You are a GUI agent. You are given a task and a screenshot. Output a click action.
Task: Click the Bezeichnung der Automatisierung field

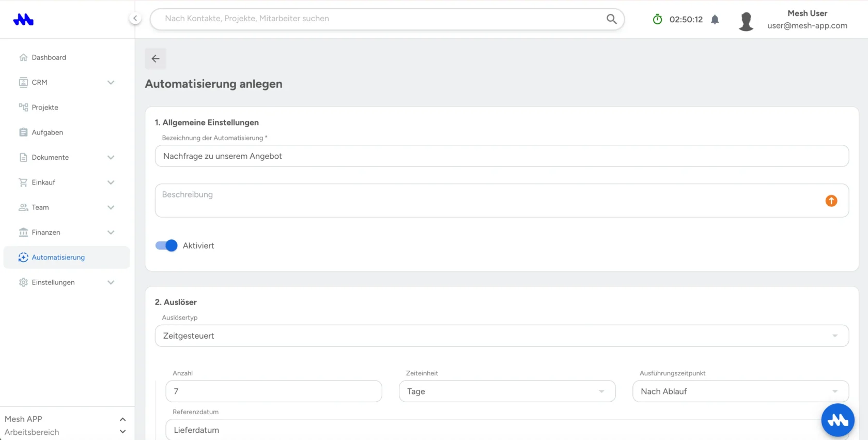(x=502, y=156)
